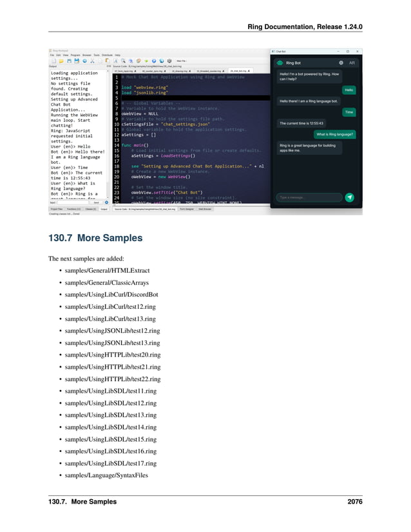Click the letter A font icon
This screenshot has width=411, height=532.
click(115, 61)
